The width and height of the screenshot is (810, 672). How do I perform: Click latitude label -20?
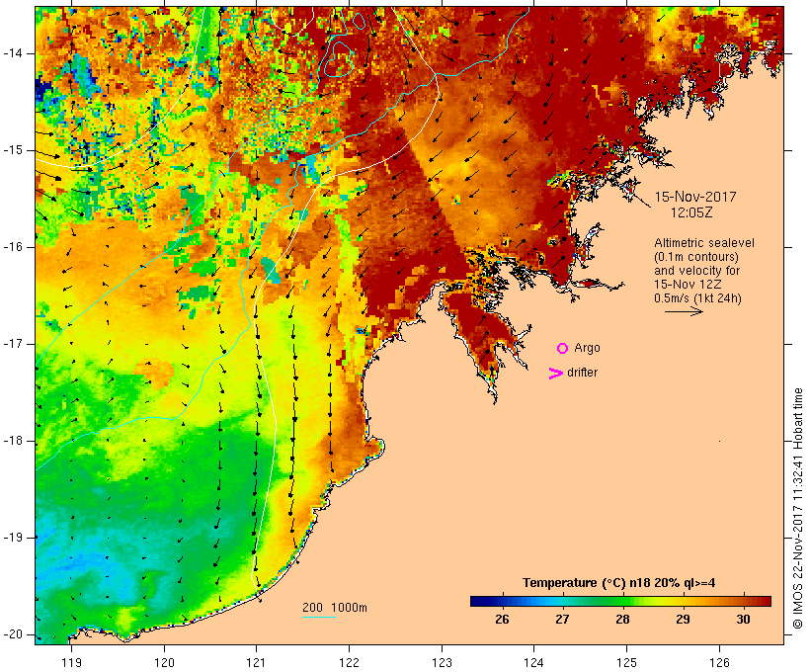[13, 634]
